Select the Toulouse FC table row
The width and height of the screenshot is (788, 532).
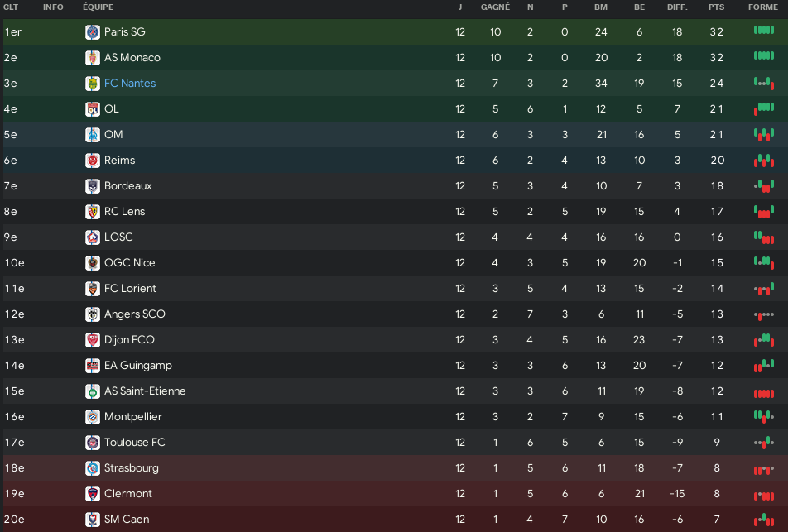[x=396, y=442]
